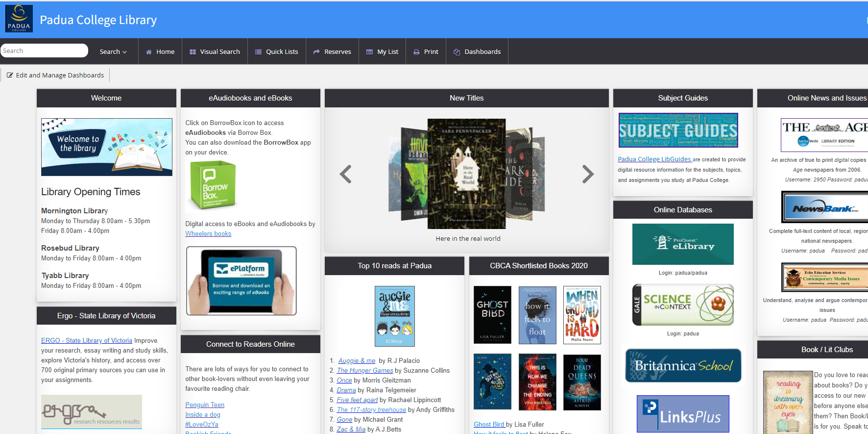This screenshot has width=868, height=434.
Task: Click When the Ground is Hard cover
Action: click(582, 315)
